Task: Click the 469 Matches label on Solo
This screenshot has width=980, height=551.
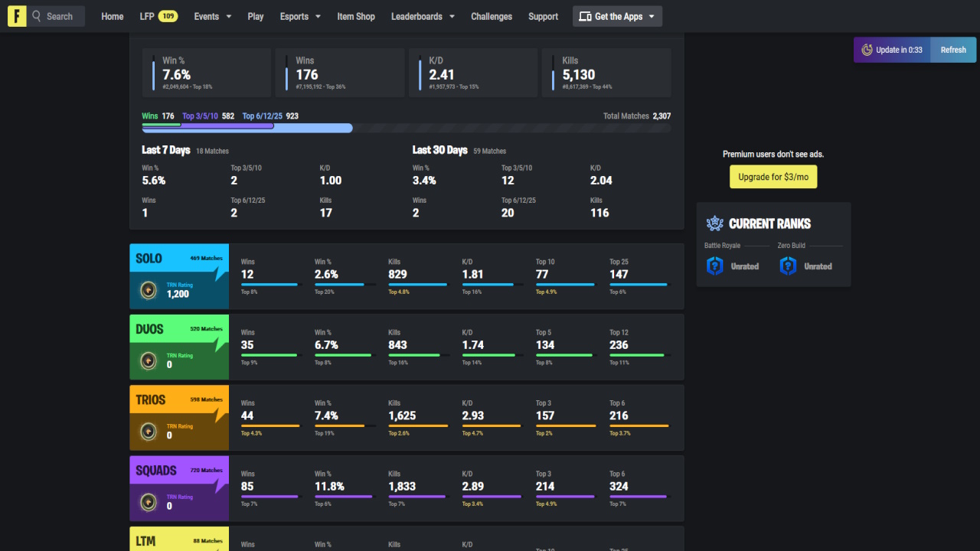Action: click(206, 258)
